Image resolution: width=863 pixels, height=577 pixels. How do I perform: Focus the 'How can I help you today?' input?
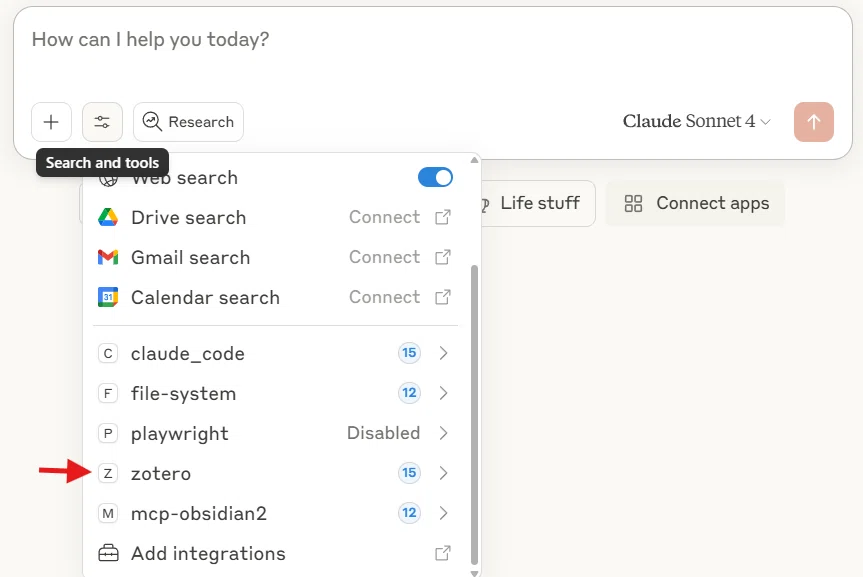click(150, 40)
